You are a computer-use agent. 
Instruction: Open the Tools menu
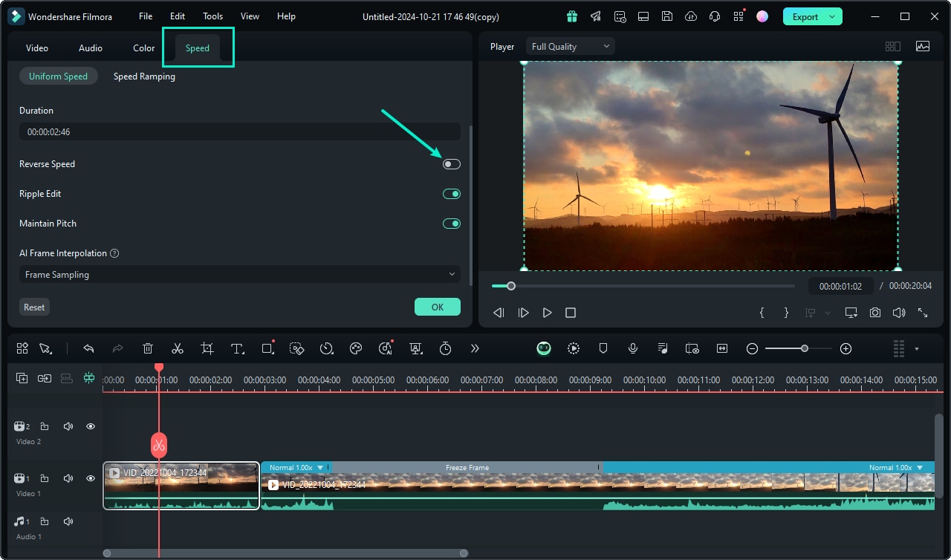[x=212, y=16]
